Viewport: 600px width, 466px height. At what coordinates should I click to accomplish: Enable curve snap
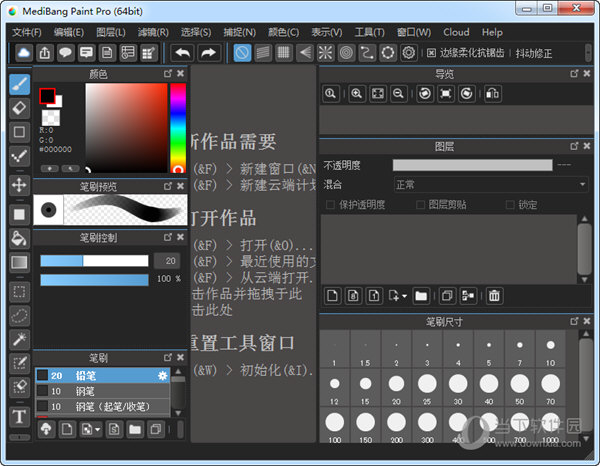(367, 52)
